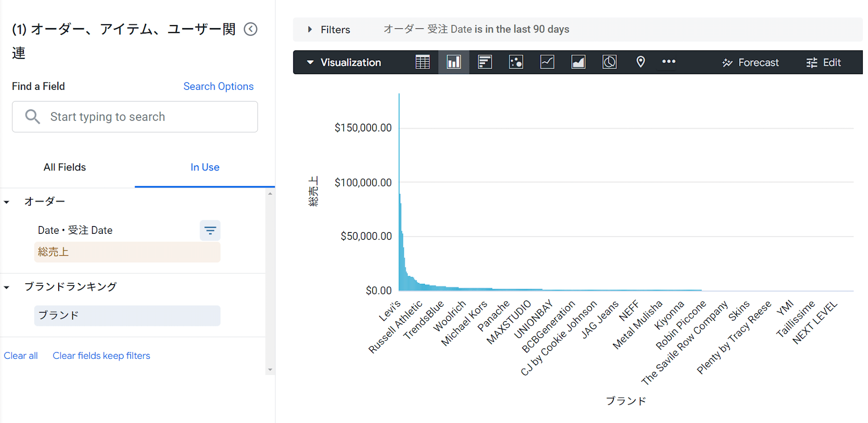This screenshot has width=868, height=423.
Task: Click the Kiyonna axis label
Action: click(669, 315)
